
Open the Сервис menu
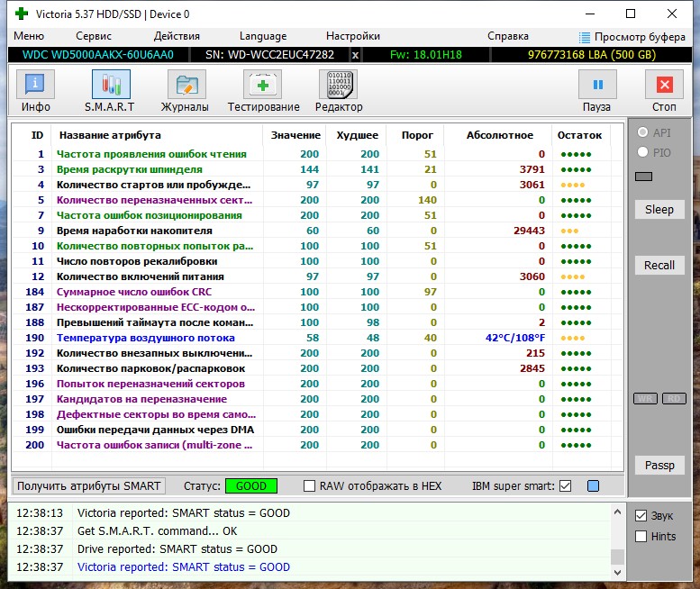point(94,36)
